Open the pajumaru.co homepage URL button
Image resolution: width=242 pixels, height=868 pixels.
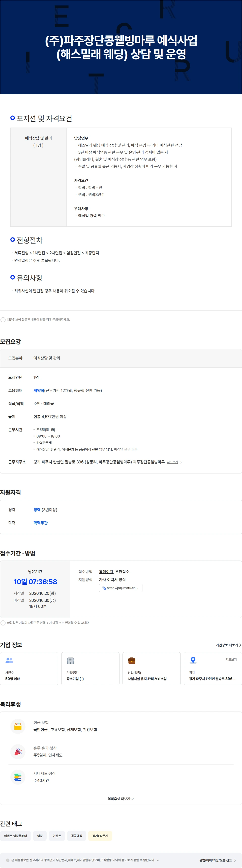point(120,588)
